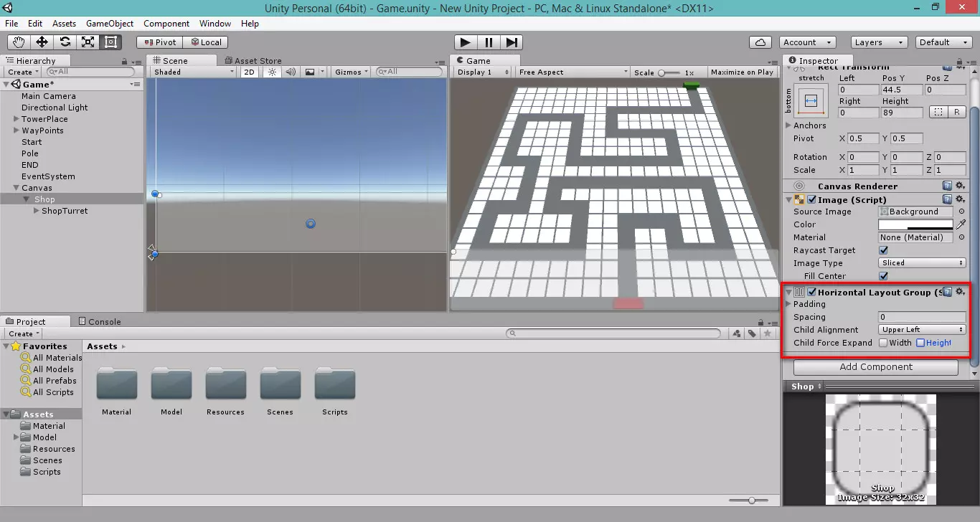Click the Add Component button

point(875,367)
